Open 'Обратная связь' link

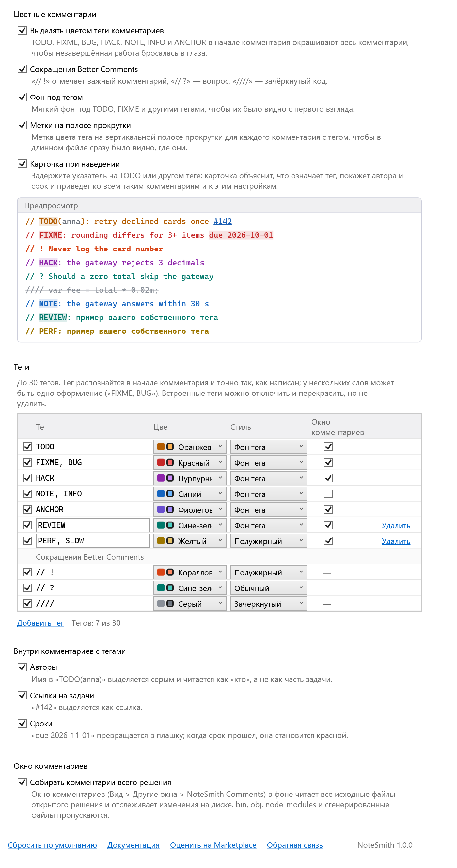[x=295, y=845]
